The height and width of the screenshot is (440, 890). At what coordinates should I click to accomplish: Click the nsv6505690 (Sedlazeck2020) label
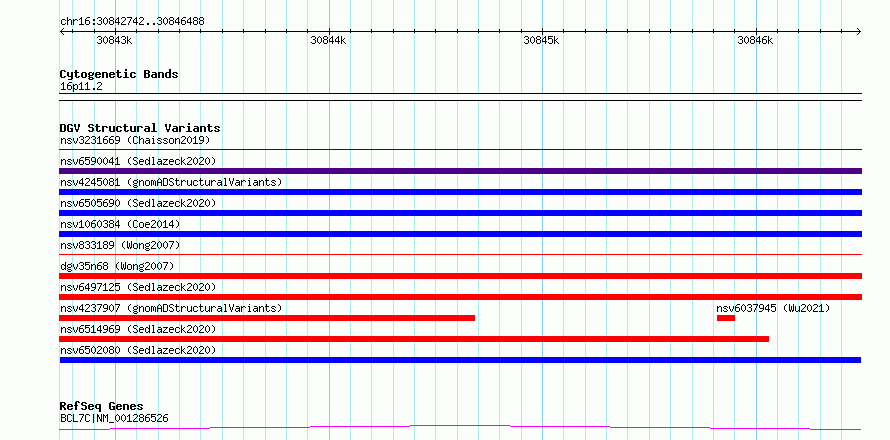(138, 203)
